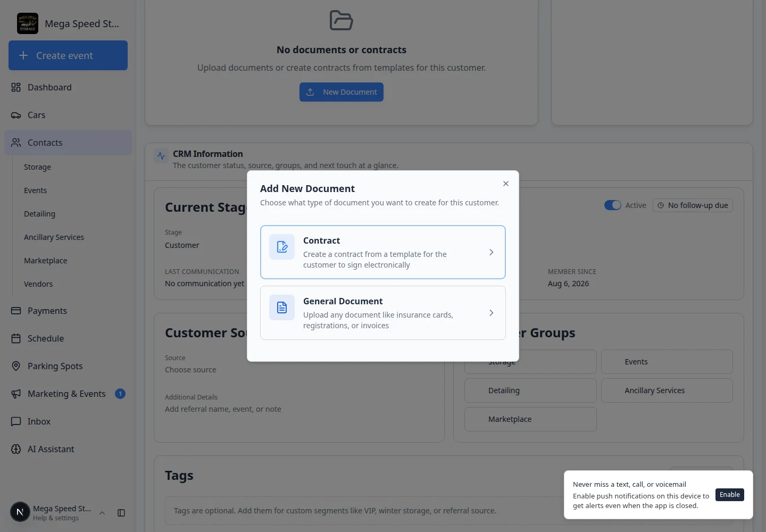Click the plus icon in Create event
766x532 pixels.
(23, 55)
